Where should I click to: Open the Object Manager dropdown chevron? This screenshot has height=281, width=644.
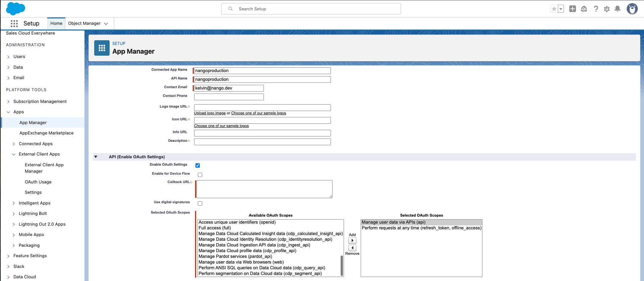pos(106,23)
